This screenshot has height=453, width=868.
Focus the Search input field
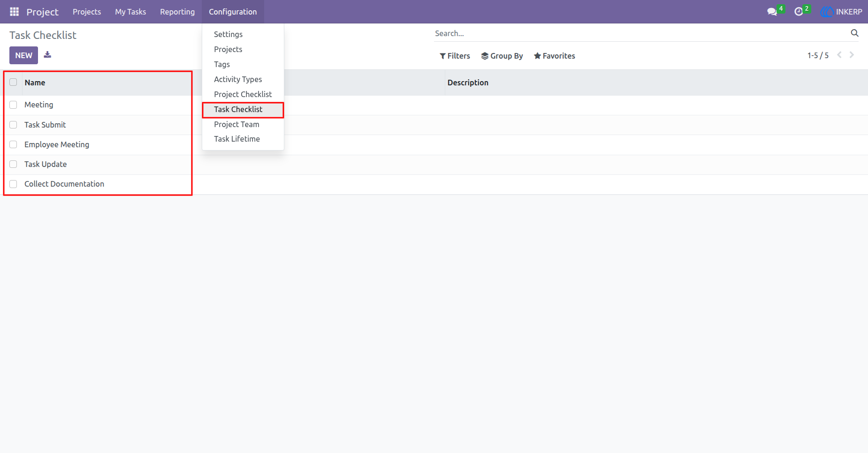(x=640, y=33)
